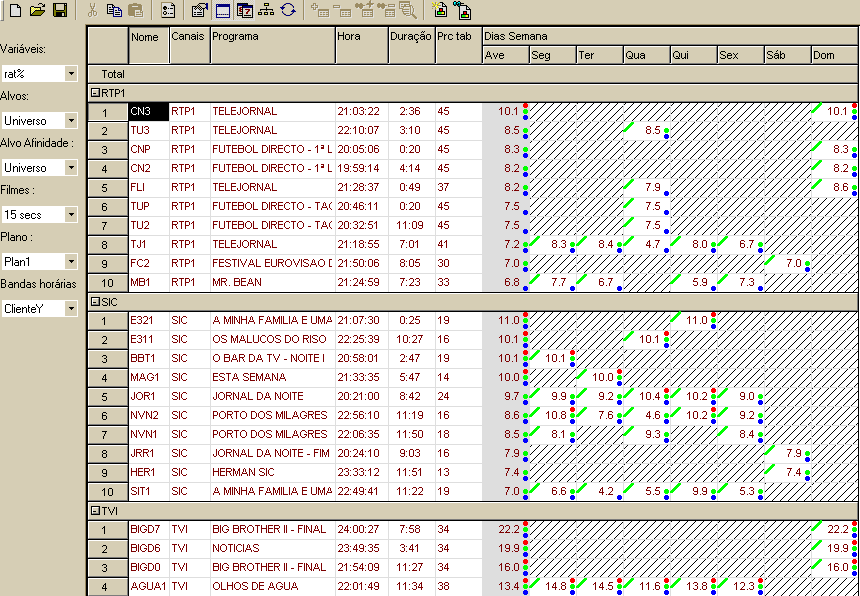
Task: Open a file using the folder icon
Action: 37,10
